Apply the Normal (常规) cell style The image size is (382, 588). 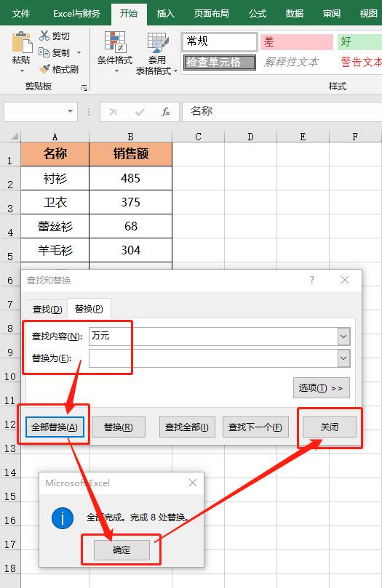click(220, 41)
